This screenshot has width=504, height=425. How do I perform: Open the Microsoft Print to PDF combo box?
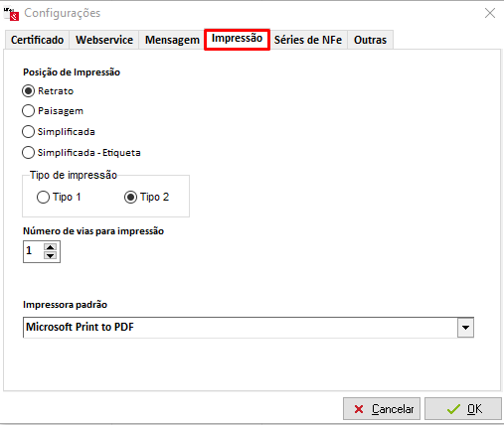point(249,328)
